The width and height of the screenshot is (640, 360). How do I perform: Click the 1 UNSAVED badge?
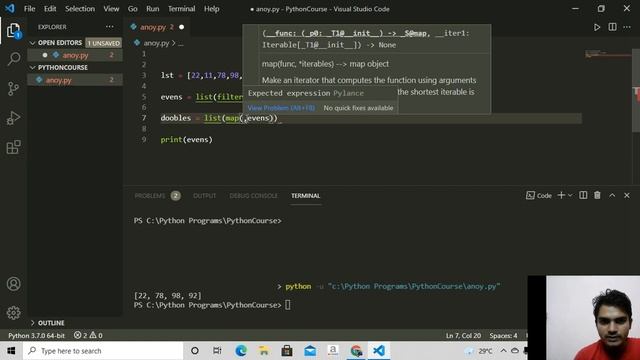104,43
